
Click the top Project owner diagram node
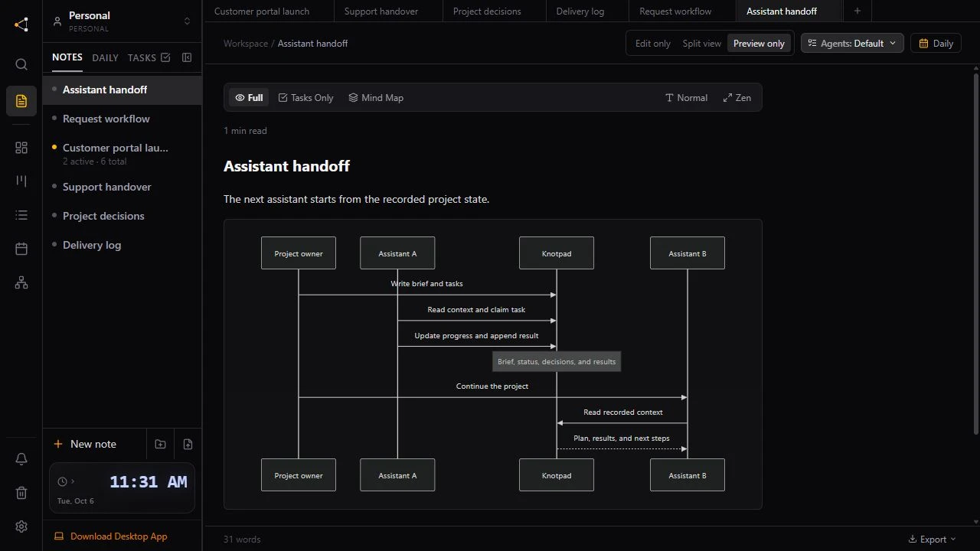299,253
